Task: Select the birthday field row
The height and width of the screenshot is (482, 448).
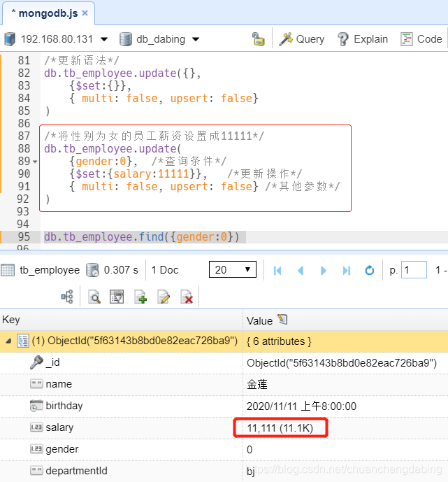Action: tap(224, 406)
